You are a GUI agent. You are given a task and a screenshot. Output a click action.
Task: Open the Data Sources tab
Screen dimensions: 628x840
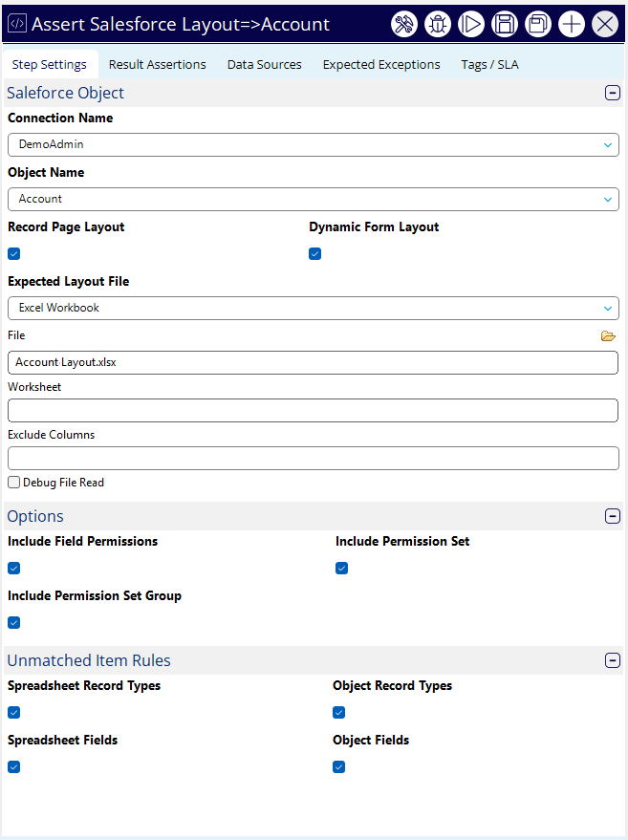coord(264,65)
